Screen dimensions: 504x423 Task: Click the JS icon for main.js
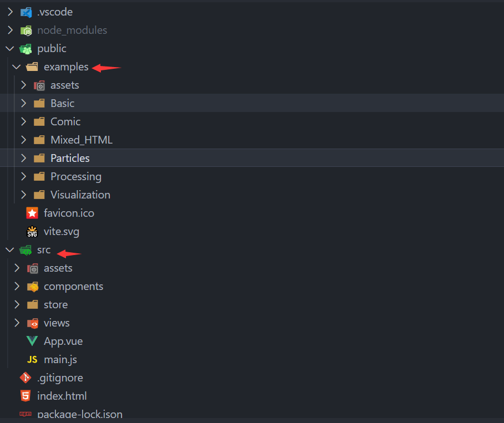[32, 359]
